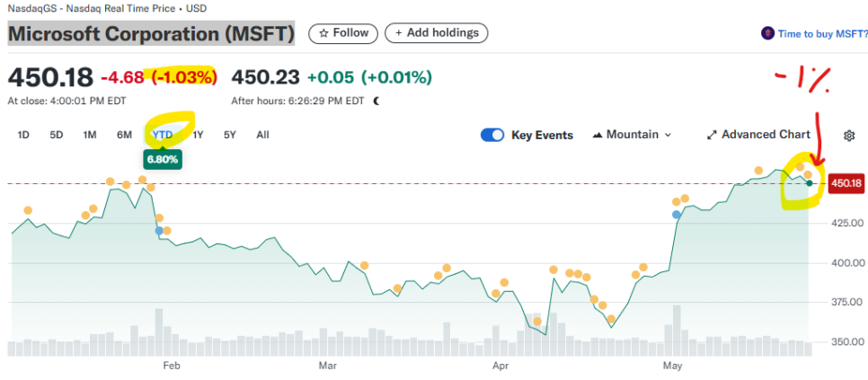Click the 450.23 after-hours price
868x380 pixels.
pyautogui.click(x=265, y=77)
